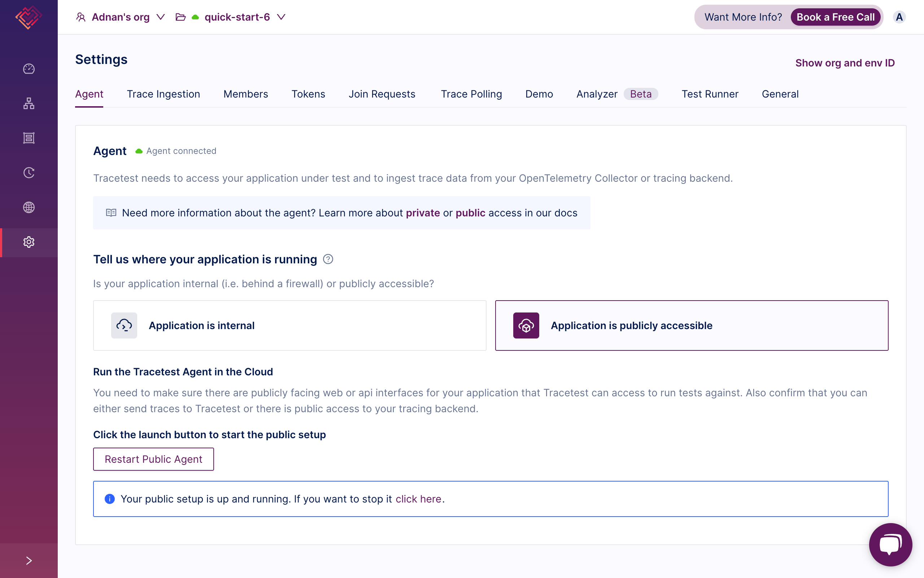Switch to the Tokens tab
Viewport: 924px width, 578px height.
coord(308,94)
